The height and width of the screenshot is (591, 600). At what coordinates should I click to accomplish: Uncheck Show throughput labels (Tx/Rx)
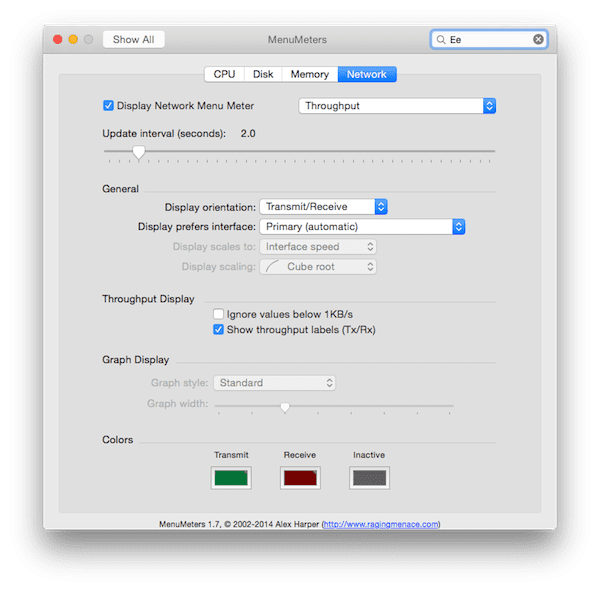click(218, 329)
